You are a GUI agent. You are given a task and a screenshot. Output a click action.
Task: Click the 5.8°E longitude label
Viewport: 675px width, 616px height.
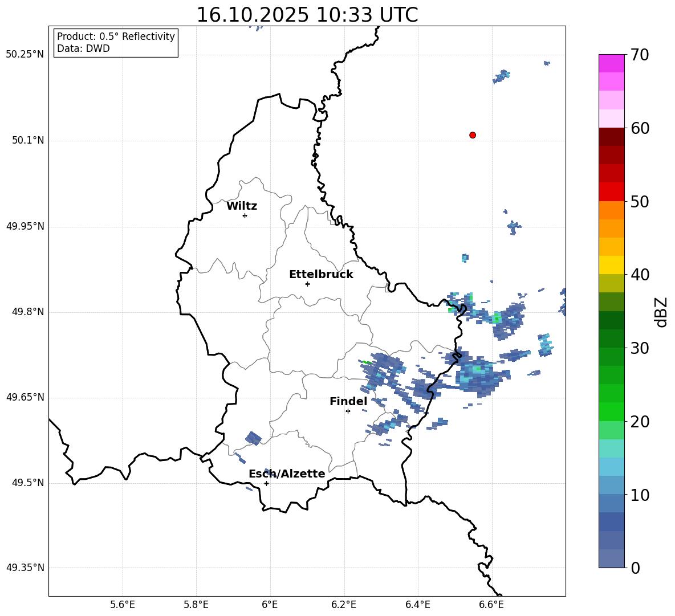pyautogui.click(x=196, y=605)
